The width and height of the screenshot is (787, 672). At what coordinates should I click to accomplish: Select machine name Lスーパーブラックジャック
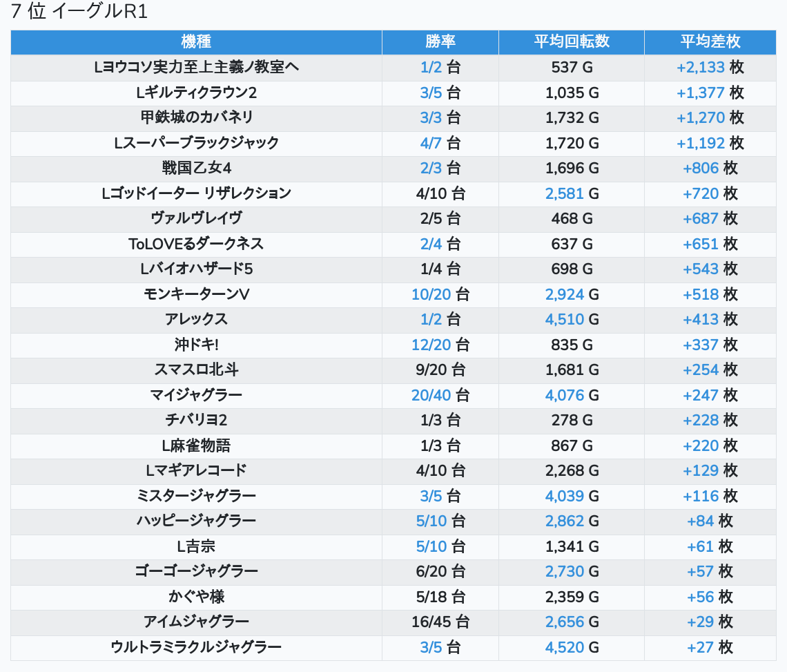pyautogui.click(x=196, y=143)
